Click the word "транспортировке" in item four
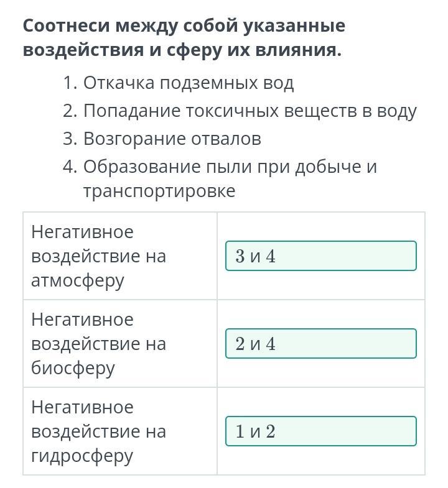448x488 pixels. pyautogui.click(x=159, y=191)
